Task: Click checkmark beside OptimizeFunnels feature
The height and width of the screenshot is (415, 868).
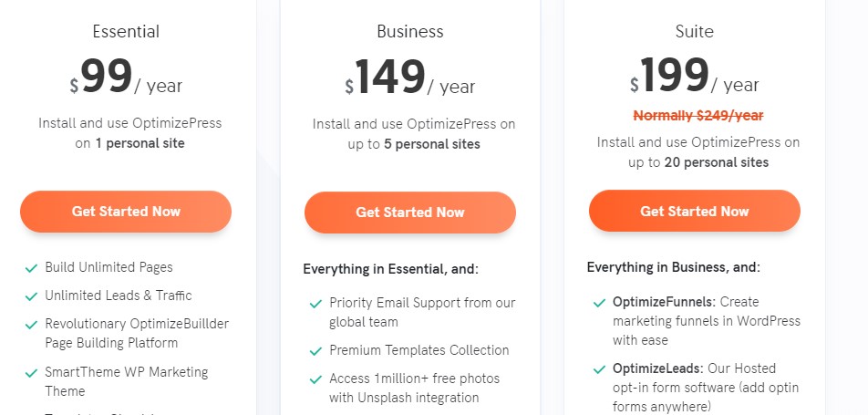Action: click(x=599, y=303)
